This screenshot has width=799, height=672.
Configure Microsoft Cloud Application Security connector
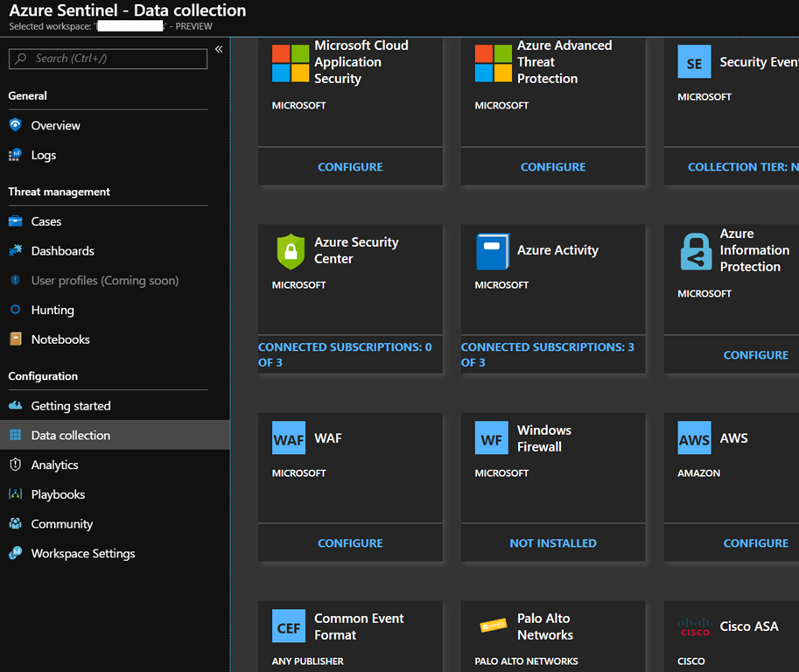tap(350, 166)
